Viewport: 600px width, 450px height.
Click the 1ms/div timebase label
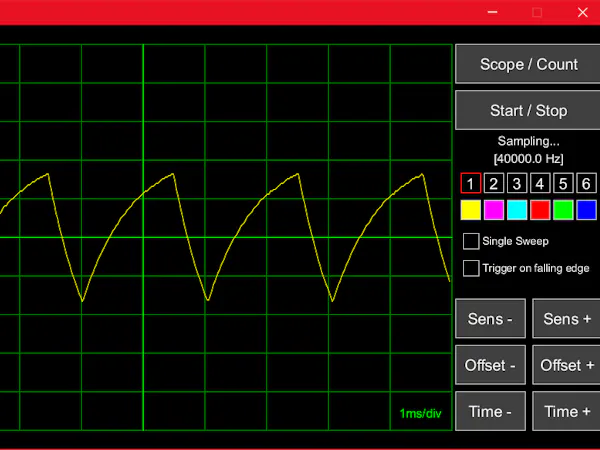(420, 414)
